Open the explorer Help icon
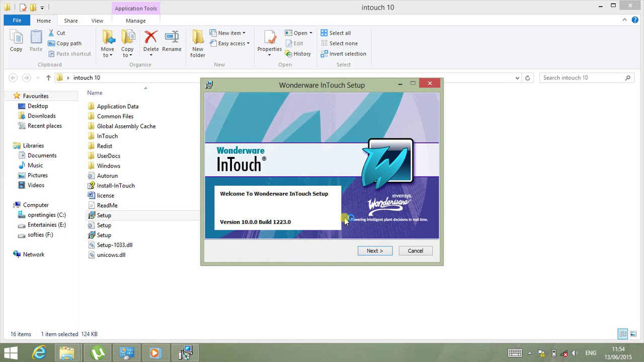Viewport: 644px width, 362px height. pyautogui.click(x=635, y=20)
